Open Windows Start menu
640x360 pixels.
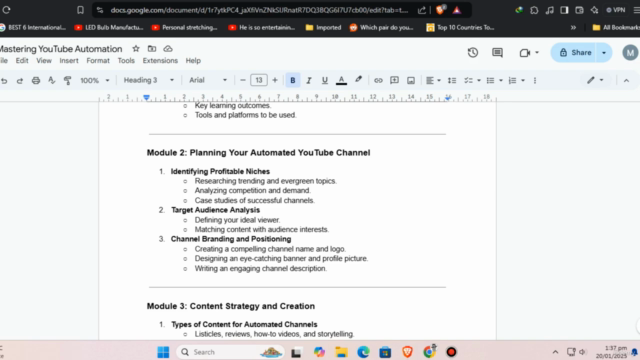pos(163,352)
